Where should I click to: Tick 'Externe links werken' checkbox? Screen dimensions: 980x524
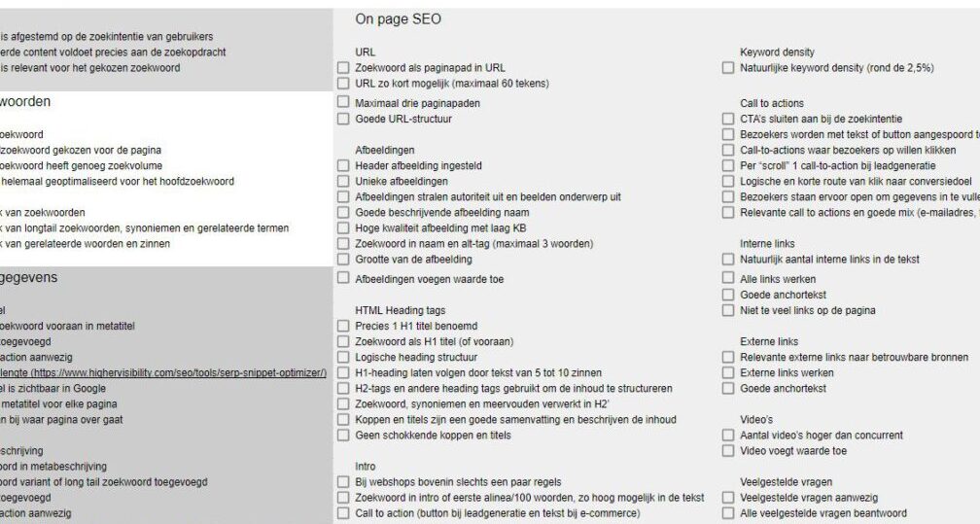pos(728,372)
